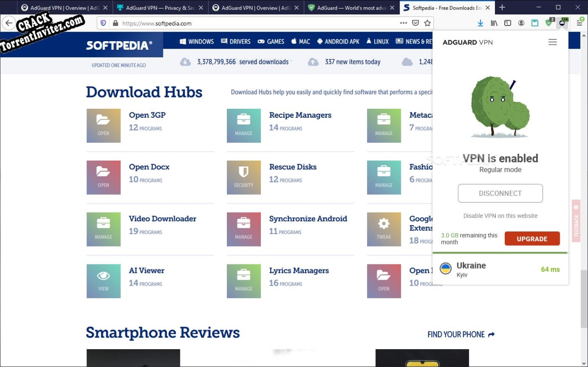
Task: Select the WINDOWS category in Softpedia navbar
Action: 196,42
